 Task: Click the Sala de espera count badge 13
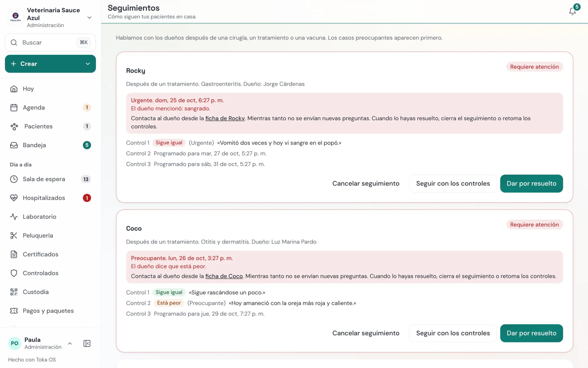[x=86, y=179]
